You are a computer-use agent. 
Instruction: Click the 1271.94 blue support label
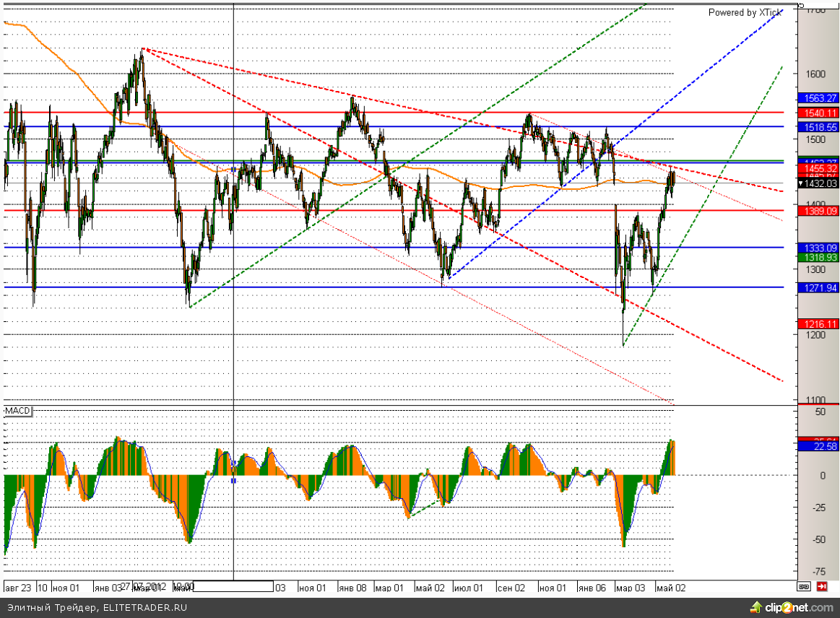(817, 287)
